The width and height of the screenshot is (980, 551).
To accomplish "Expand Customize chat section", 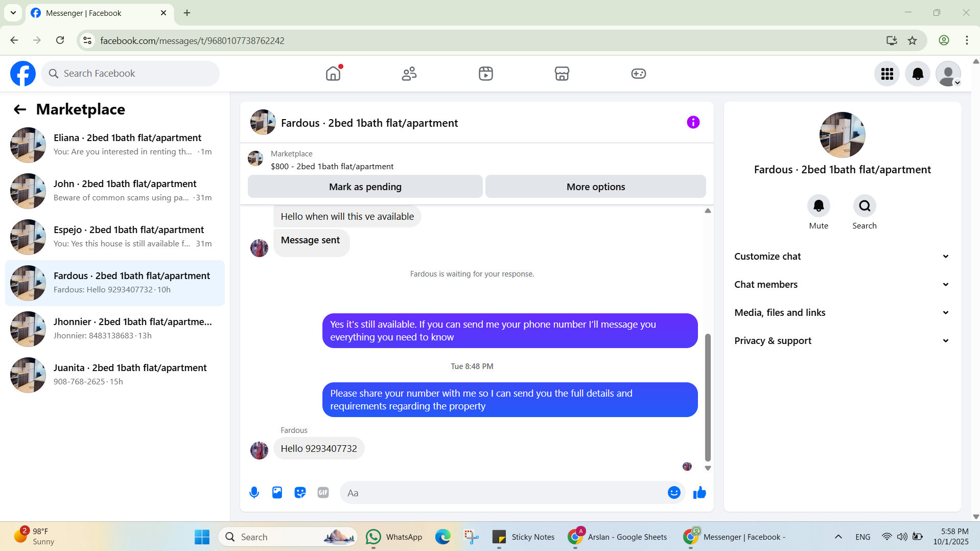I will [x=842, y=257].
